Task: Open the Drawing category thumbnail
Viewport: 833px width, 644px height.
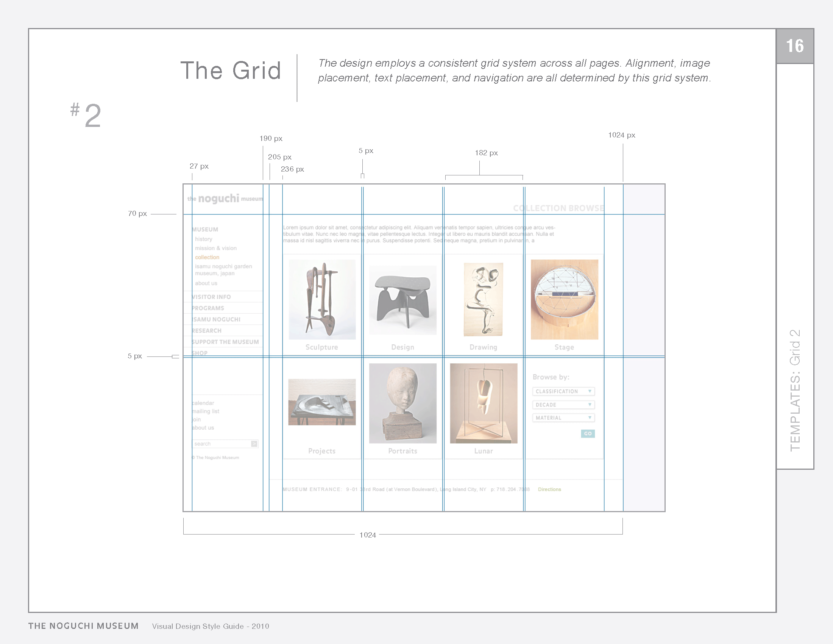Action: [x=483, y=300]
